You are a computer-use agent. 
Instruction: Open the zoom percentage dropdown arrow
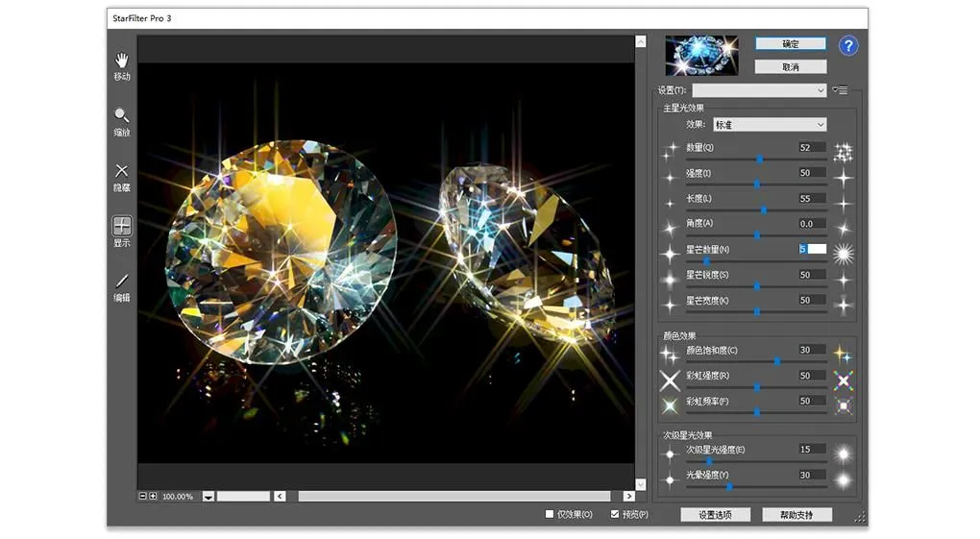pos(208,497)
